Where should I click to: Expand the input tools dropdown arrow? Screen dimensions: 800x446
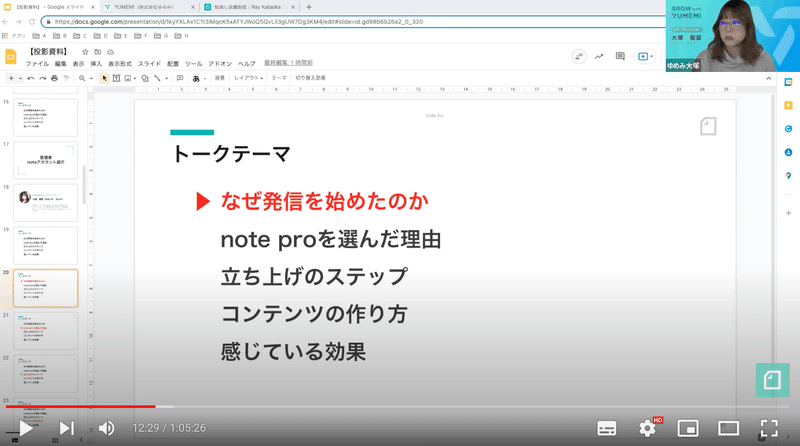click(x=205, y=79)
